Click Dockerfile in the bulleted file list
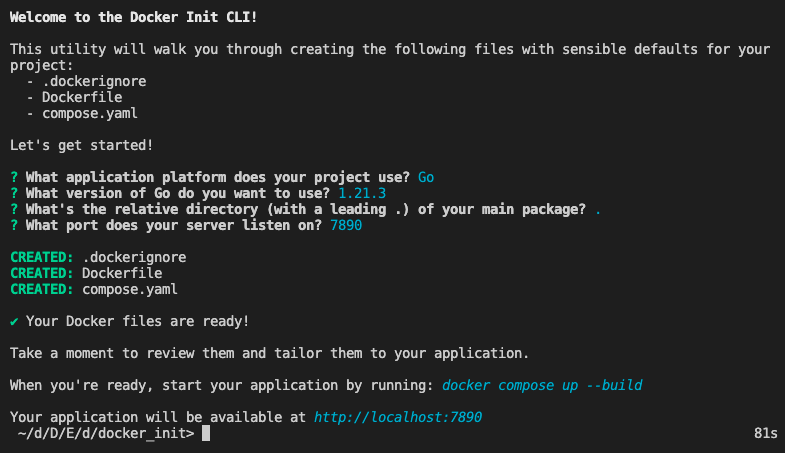 click(82, 97)
